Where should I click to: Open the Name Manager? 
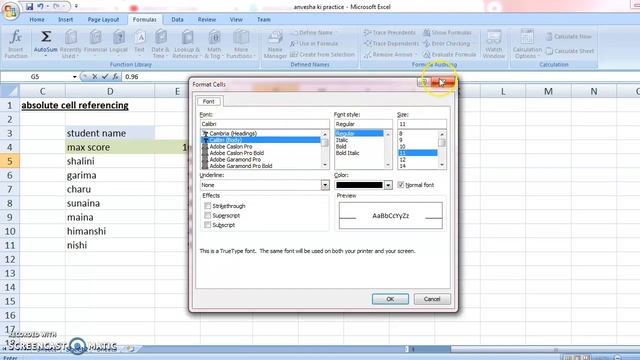(x=275, y=44)
